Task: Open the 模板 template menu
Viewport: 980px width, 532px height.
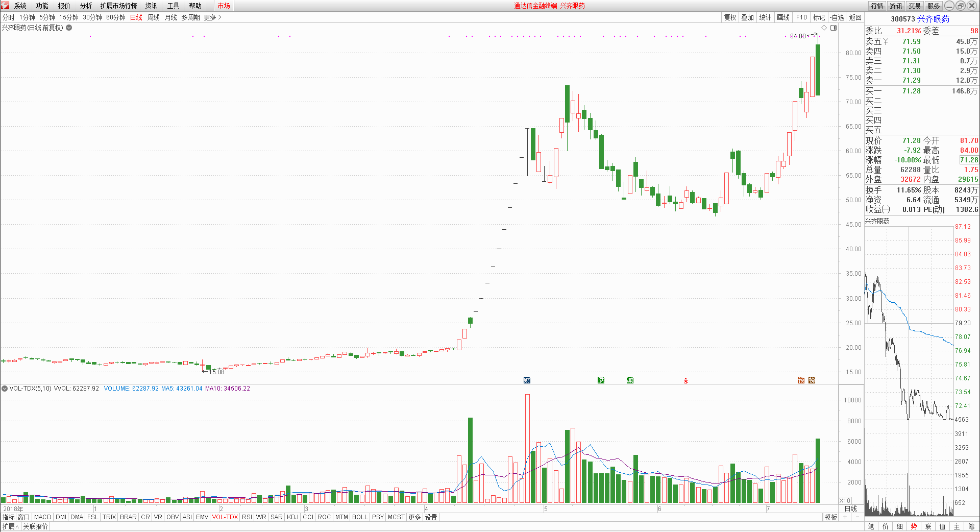Action: tap(831, 517)
